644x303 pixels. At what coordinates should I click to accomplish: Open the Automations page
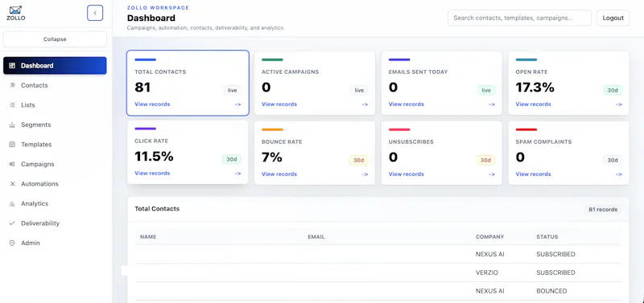coord(55,184)
